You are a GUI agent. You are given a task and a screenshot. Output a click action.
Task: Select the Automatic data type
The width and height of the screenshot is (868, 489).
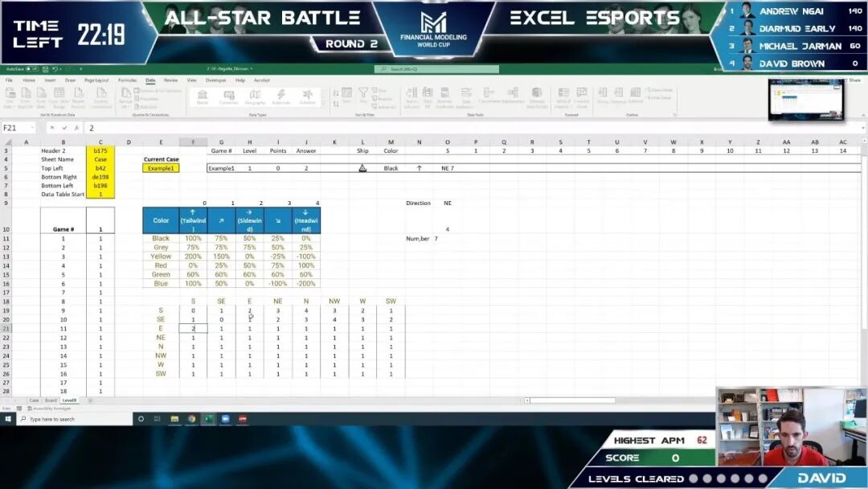tap(281, 97)
